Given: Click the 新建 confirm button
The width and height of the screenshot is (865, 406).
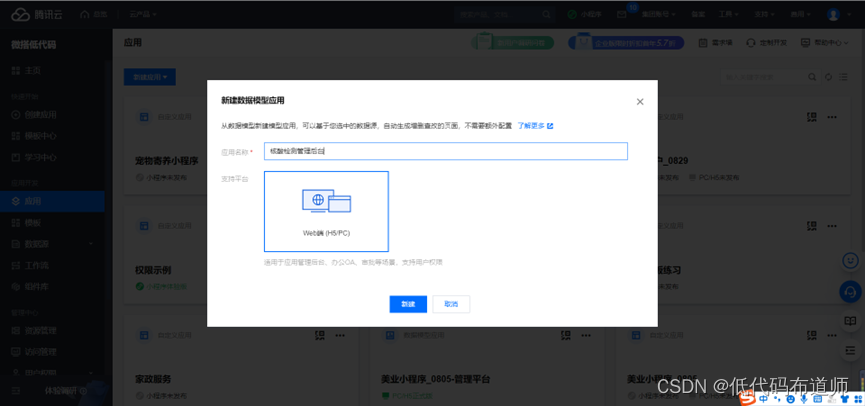Looking at the screenshot, I should coord(408,304).
